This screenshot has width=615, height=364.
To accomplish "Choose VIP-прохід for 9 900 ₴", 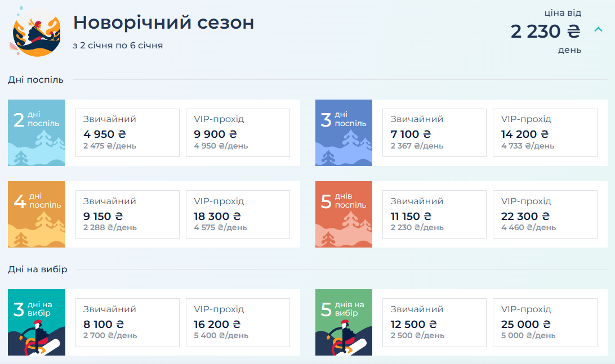I will 238,133.
